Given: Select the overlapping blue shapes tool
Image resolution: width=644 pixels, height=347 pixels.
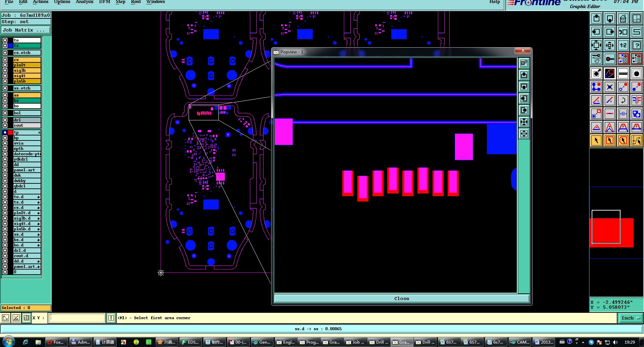Looking at the screenshot, I should pyautogui.click(x=636, y=114).
